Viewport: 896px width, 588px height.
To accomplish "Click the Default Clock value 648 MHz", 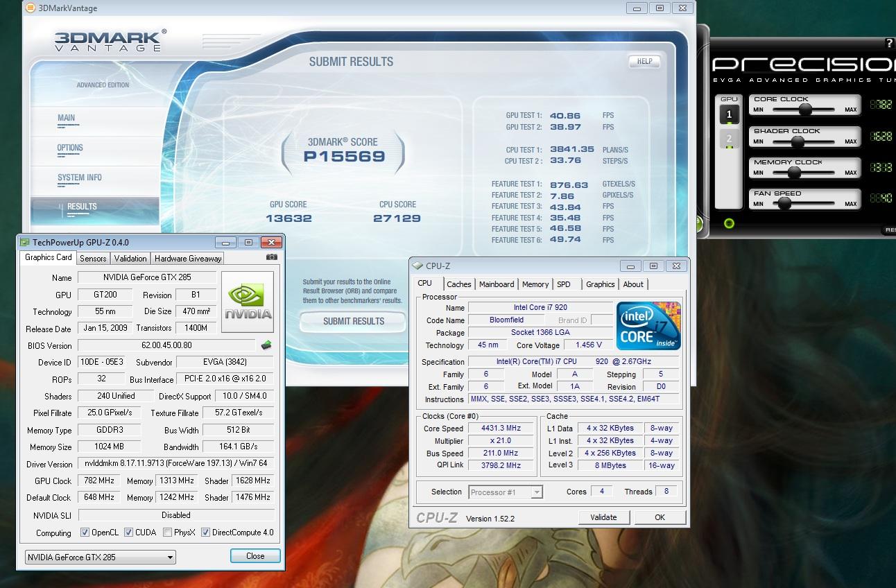I will [x=99, y=497].
